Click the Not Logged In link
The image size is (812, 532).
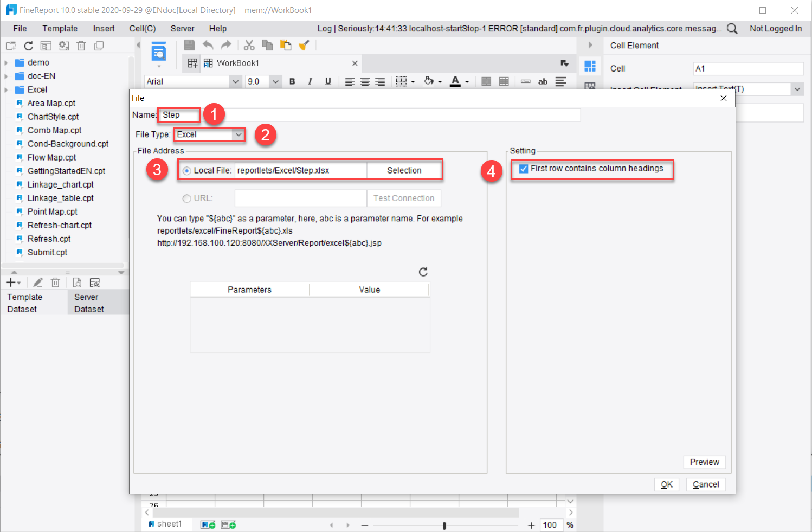click(776, 29)
